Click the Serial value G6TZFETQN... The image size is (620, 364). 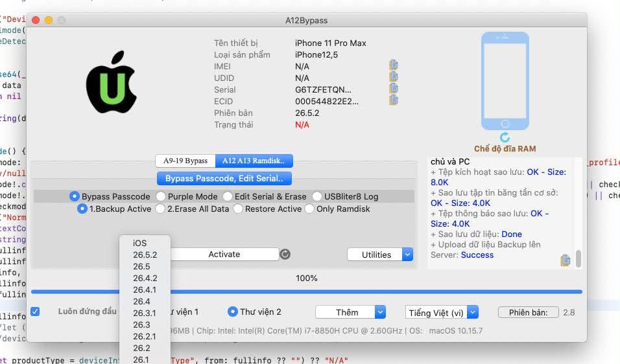click(x=323, y=89)
